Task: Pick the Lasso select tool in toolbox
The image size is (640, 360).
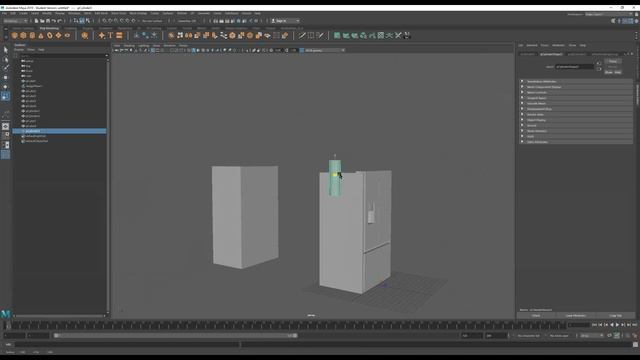Action: click(x=6, y=59)
